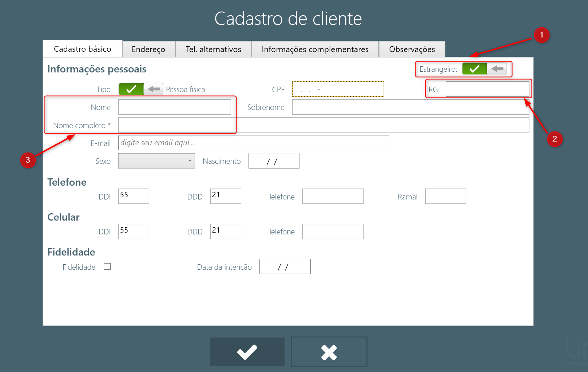Click the RG input field
Image resolution: width=588 pixels, height=372 pixels.
487,89
